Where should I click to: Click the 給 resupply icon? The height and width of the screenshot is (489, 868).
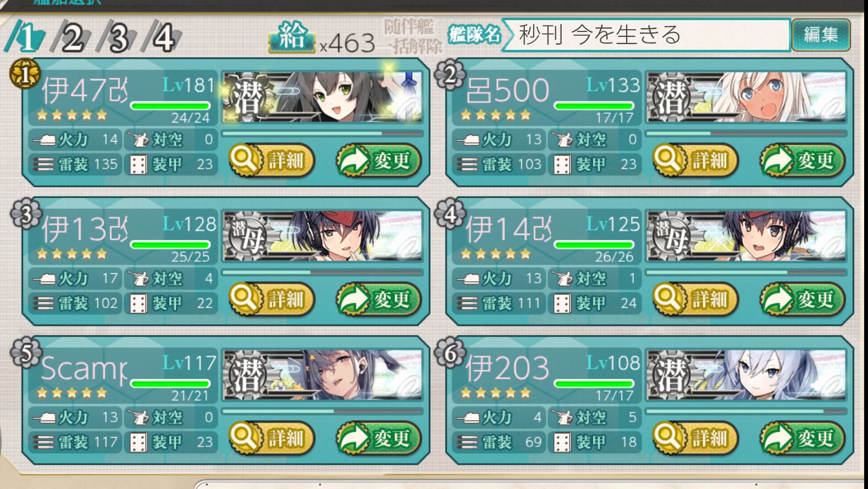point(291,36)
